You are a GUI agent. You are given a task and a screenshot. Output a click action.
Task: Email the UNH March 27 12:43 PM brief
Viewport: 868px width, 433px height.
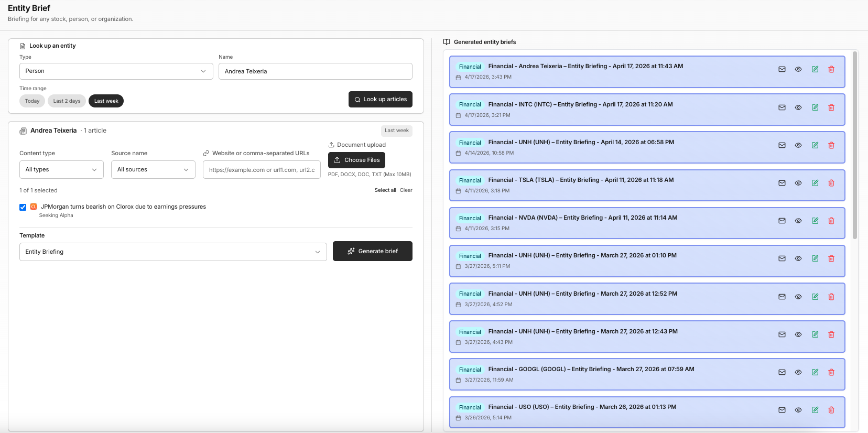[x=782, y=334]
